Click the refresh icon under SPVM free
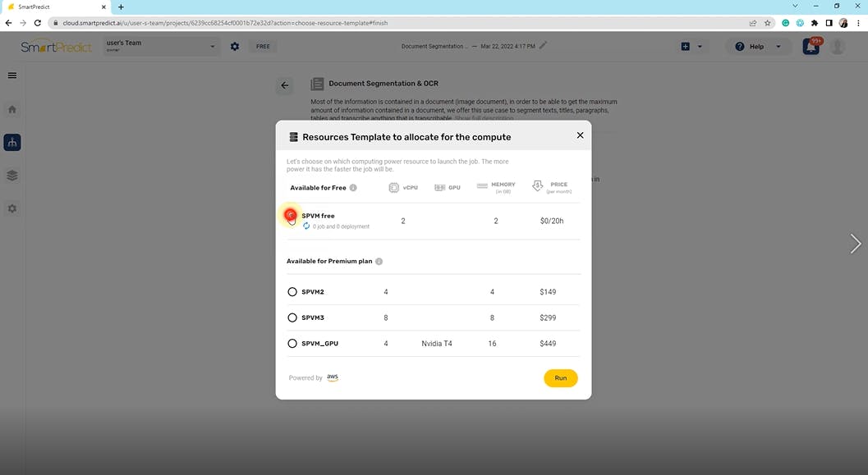The height and width of the screenshot is (475, 868). 306,226
